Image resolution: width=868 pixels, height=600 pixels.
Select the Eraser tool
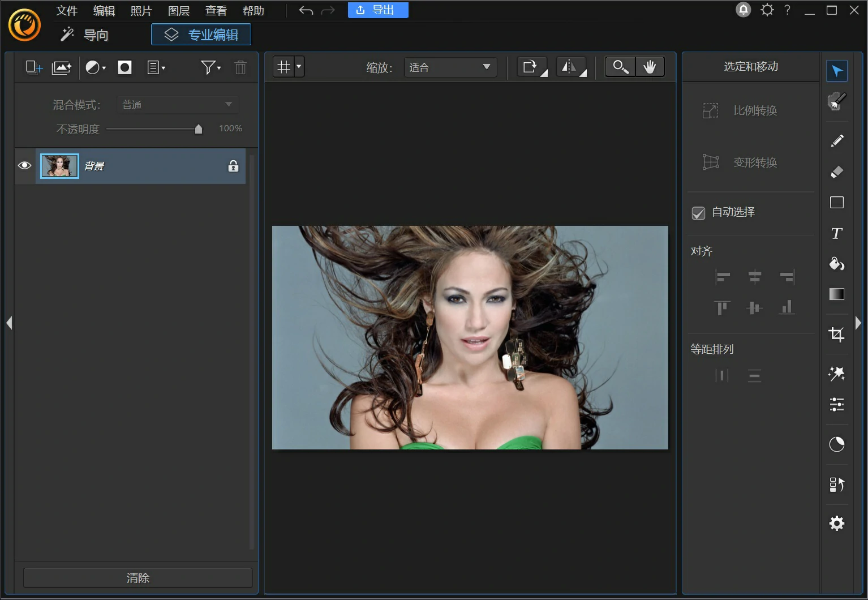tap(836, 172)
